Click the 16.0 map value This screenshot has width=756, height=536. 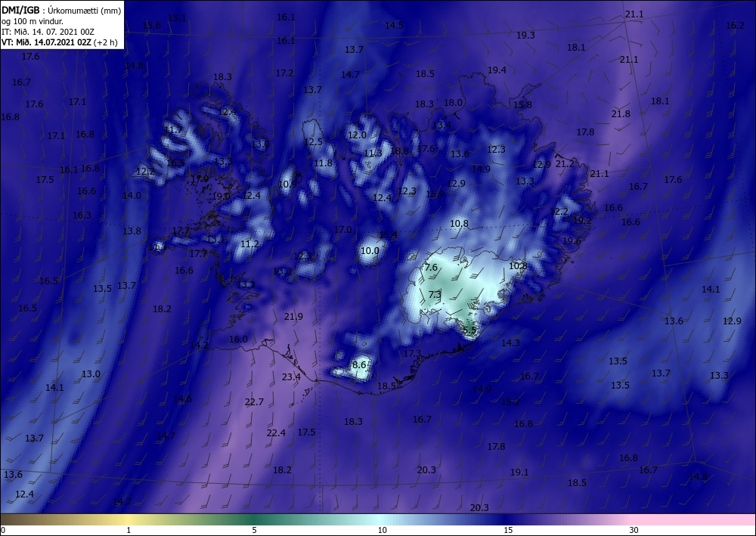[x=238, y=339]
